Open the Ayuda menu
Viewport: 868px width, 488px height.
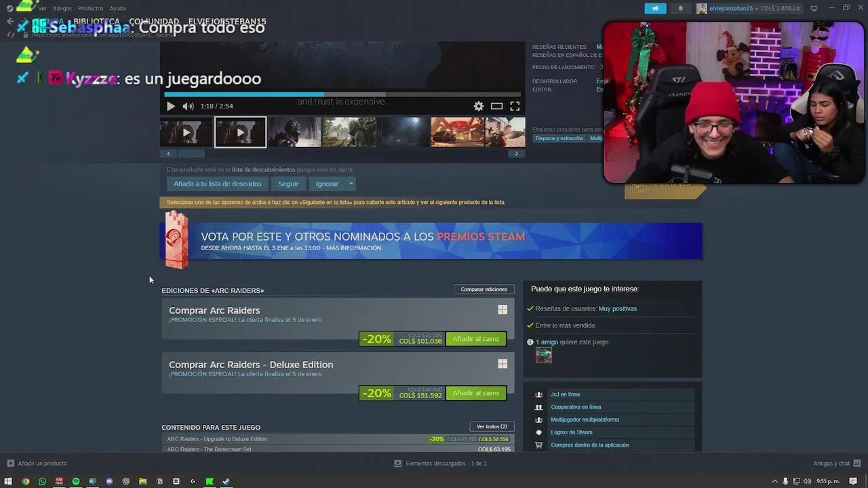click(x=117, y=8)
